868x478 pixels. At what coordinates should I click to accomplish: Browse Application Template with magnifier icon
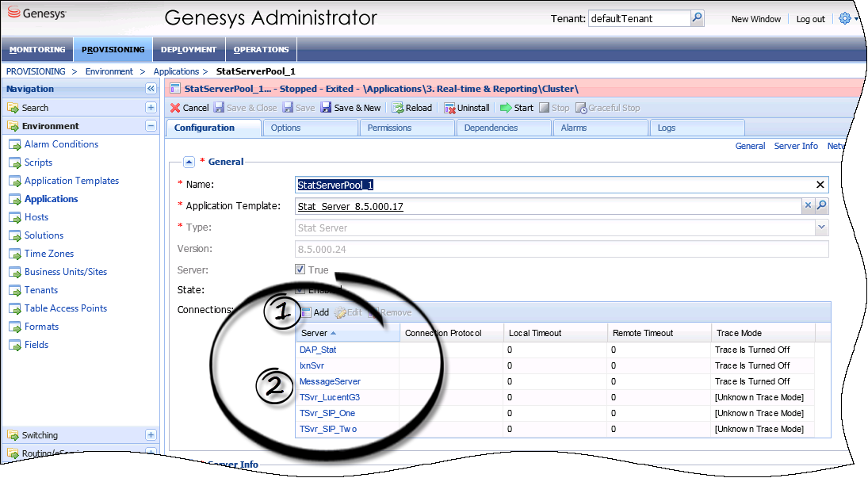pos(822,206)
